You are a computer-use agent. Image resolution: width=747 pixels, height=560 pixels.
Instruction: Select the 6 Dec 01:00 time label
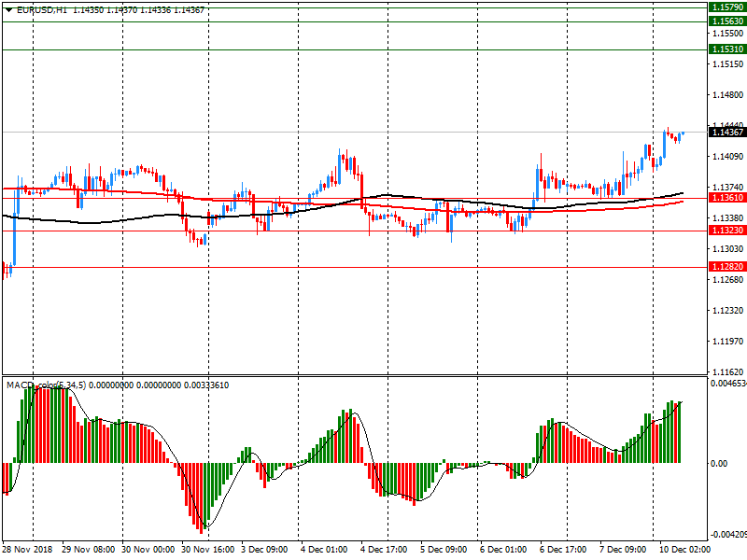(x=504, y=550)
